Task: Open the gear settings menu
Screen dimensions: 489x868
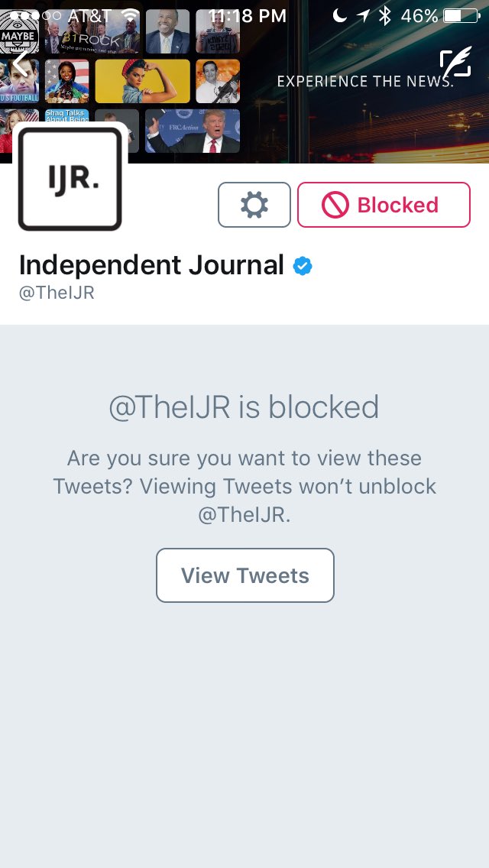Action: coord(254,205)
